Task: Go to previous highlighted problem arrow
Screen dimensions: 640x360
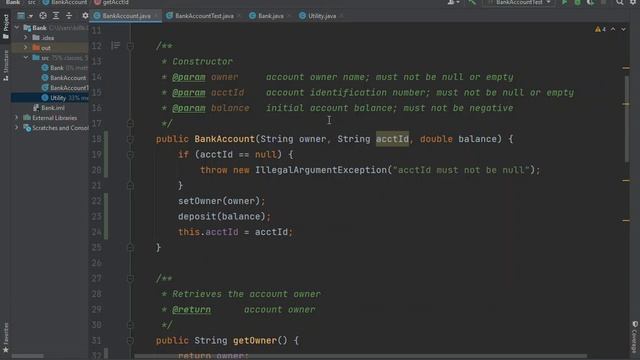Action: tap(613, 29)
